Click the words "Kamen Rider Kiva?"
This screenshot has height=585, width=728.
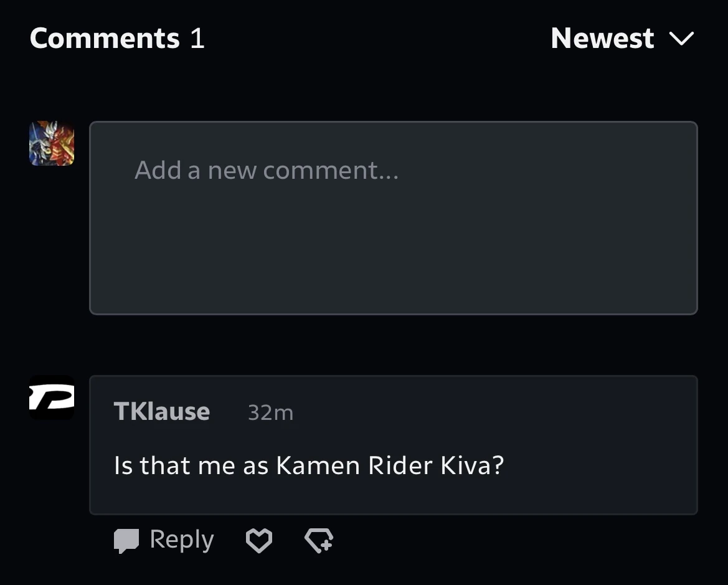(x=389, y=465)
